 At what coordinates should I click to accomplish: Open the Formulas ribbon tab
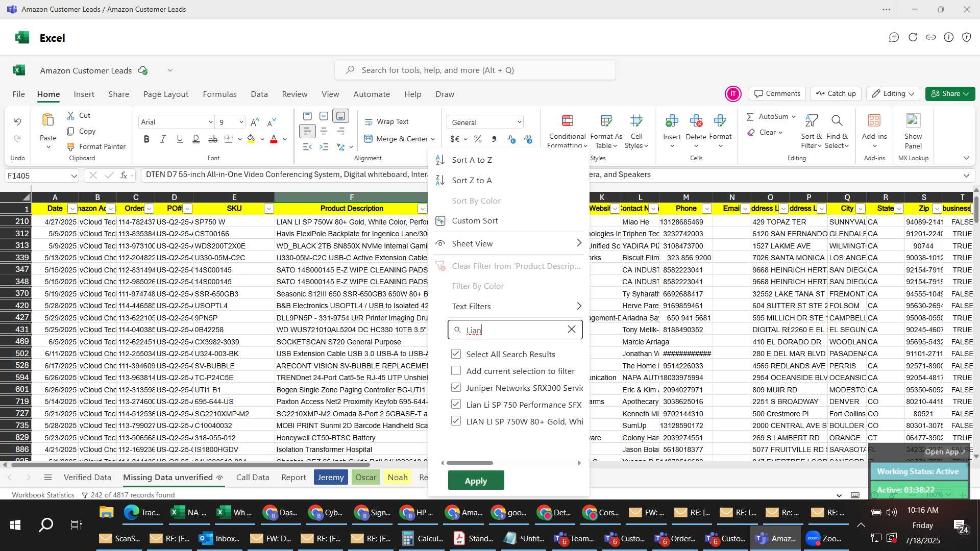(219, 94)
